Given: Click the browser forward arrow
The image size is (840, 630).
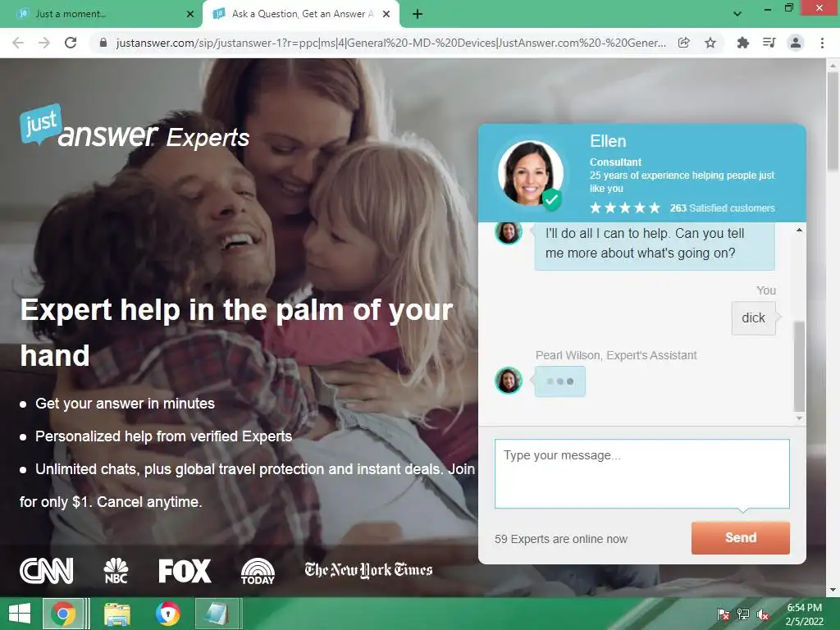Looking at the screenshot, I should (44, 43).
